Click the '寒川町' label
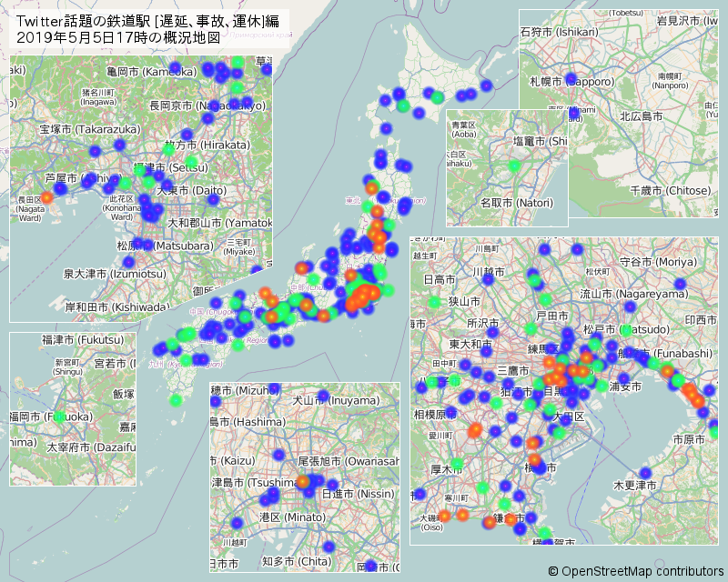Viewport: 728px width, 582px height. [x=457, y=498]
